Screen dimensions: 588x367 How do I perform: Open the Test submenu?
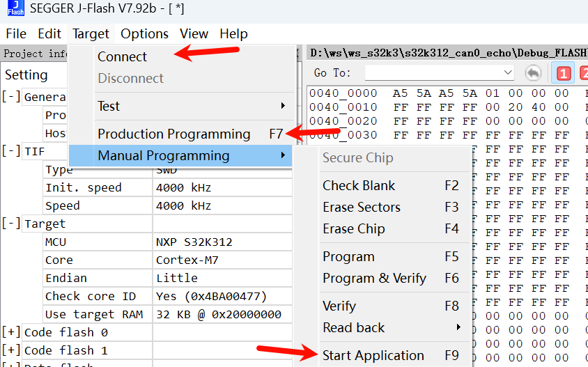coord(181,106)
